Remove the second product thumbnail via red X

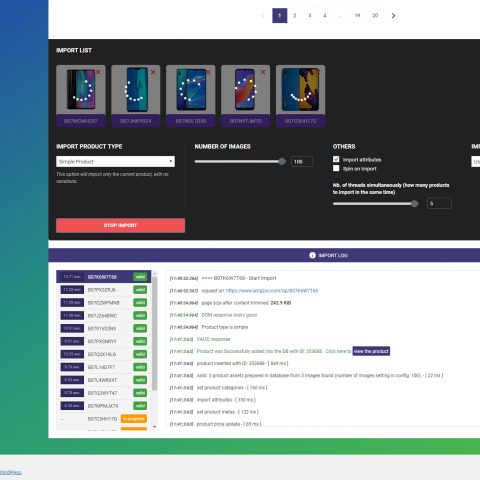point(153,72)
